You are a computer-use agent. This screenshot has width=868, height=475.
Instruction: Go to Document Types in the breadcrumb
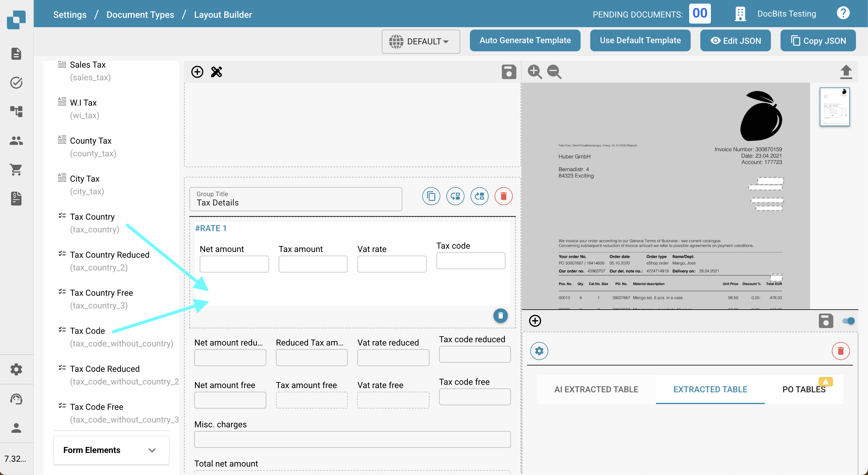point(140,14)
